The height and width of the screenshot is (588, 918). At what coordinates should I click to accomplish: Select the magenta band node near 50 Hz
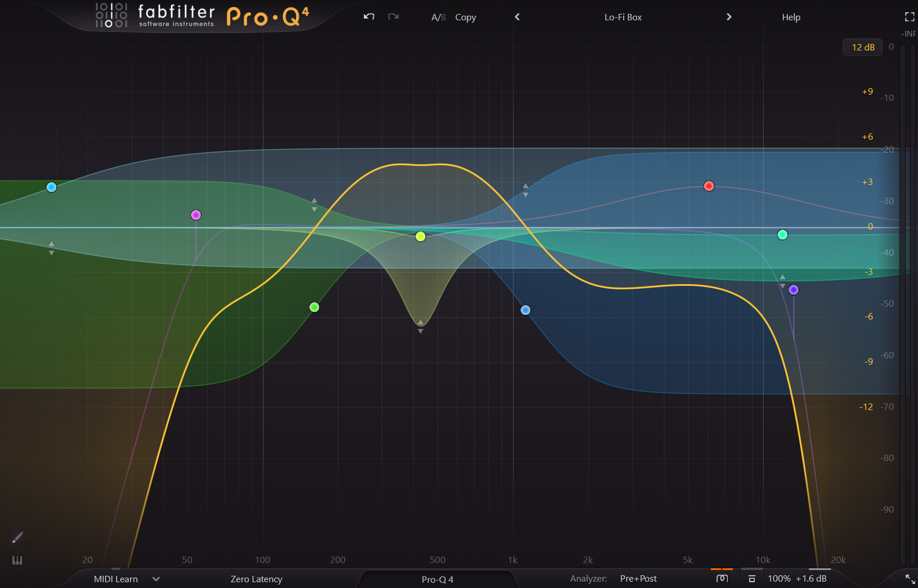point(196,215)
